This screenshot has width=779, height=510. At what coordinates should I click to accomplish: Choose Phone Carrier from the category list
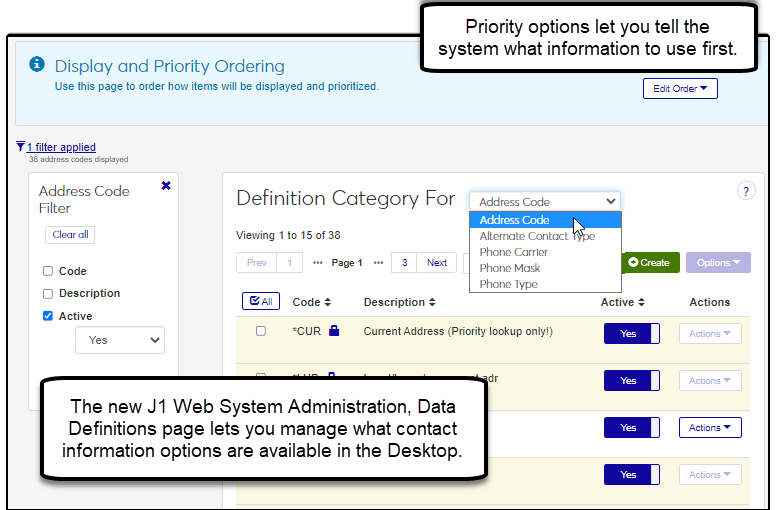point(513,252)
